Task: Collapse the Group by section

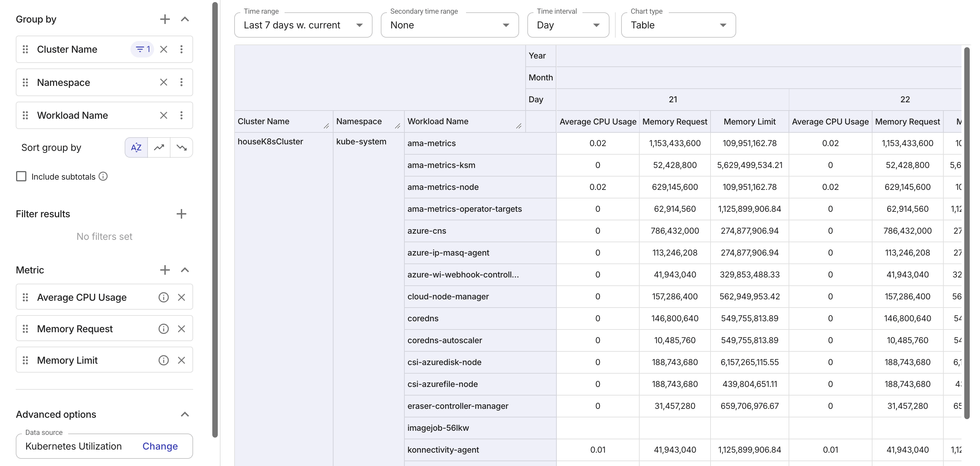Action: [185, 19]
